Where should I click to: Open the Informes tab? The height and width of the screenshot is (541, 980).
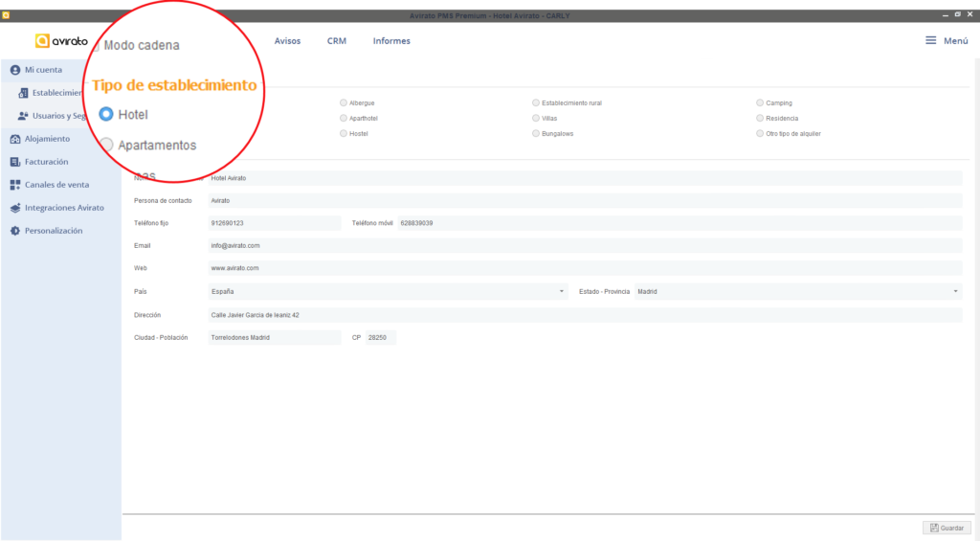point(391,40)
